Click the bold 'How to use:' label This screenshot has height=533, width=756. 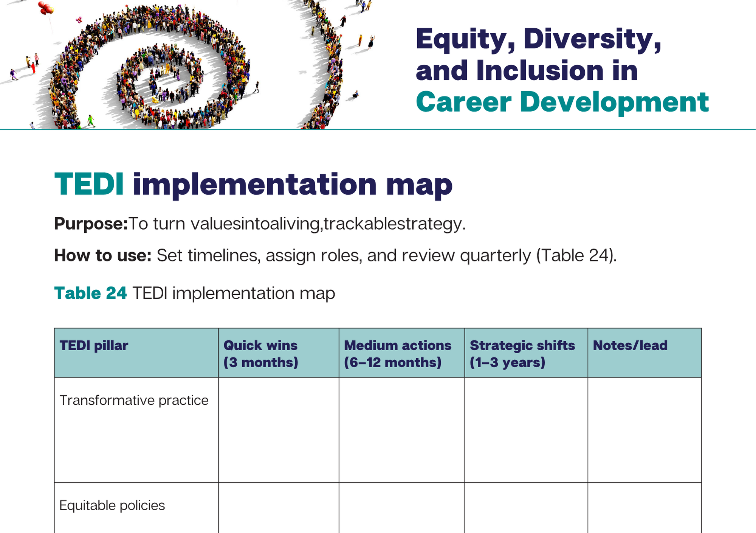click(x=103, y=255)
